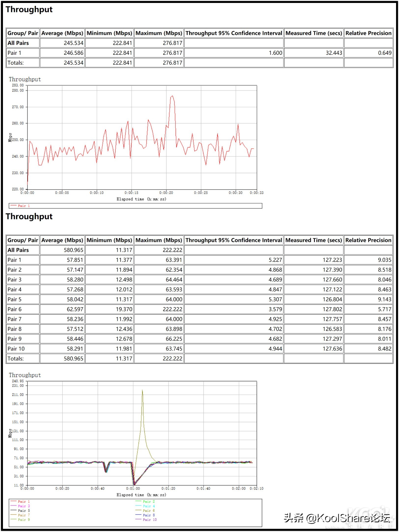Expand the Totals row of the second table
Viewport: 399px width, 532px height.
(16, 358)
